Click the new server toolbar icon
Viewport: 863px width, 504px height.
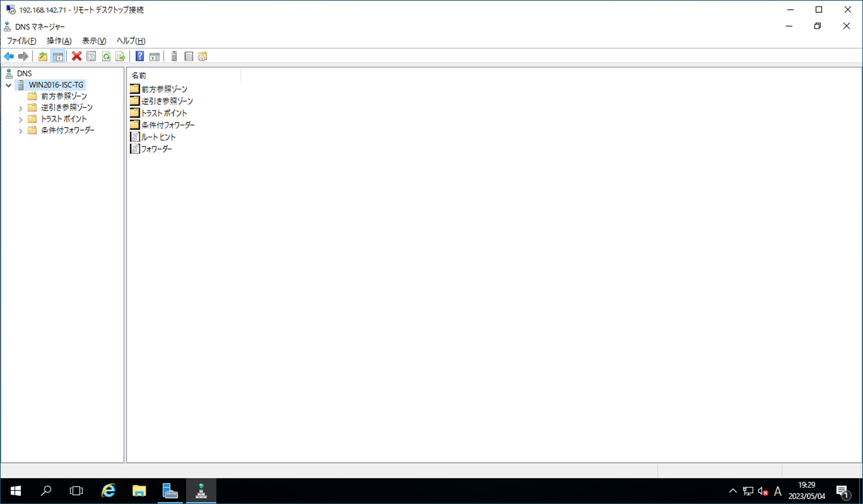tap(174, 56)
